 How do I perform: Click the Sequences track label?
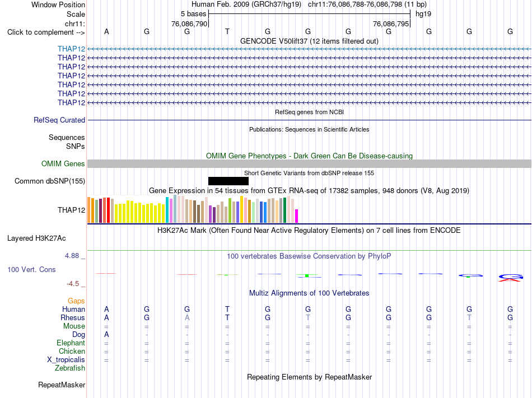(x=67, y=137)
